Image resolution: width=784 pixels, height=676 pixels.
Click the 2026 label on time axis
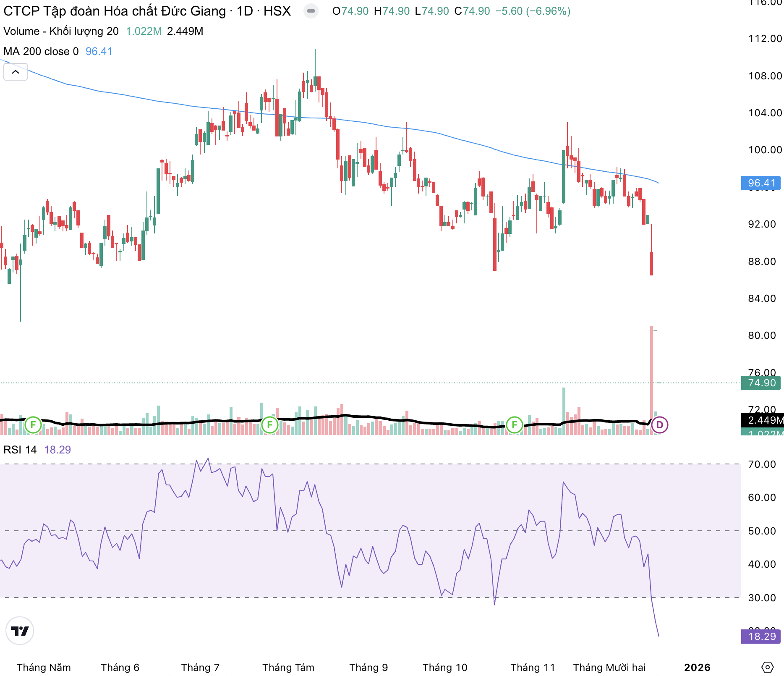(697, 667)
